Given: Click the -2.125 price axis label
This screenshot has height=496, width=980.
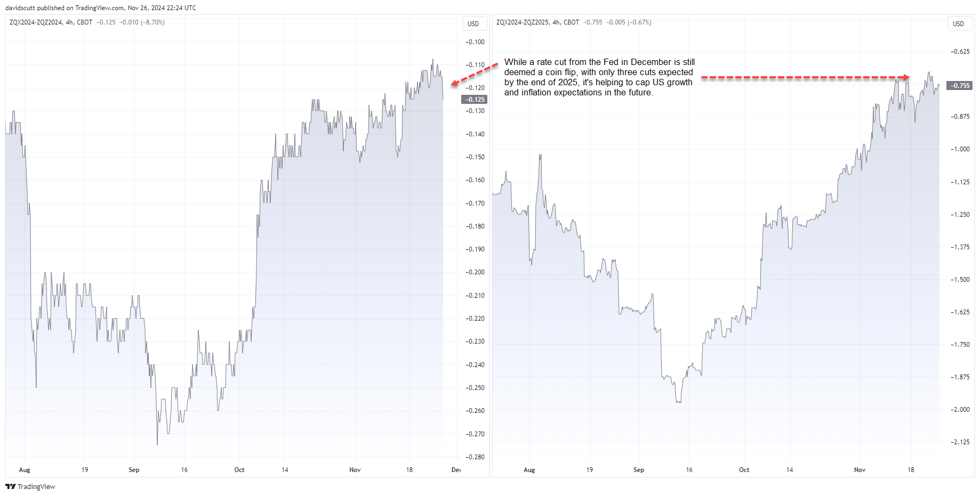Looking at the screenshot, I should (x=960, y=442).
